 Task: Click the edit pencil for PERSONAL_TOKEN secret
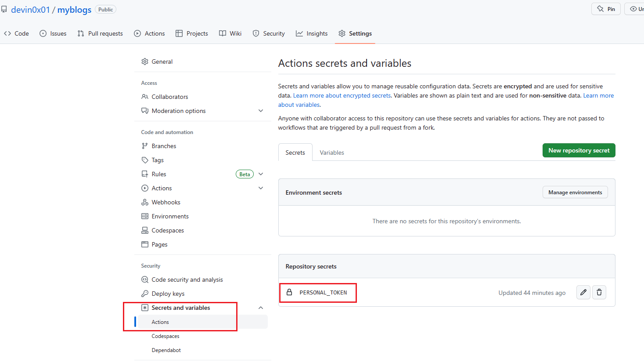(583, 292)
